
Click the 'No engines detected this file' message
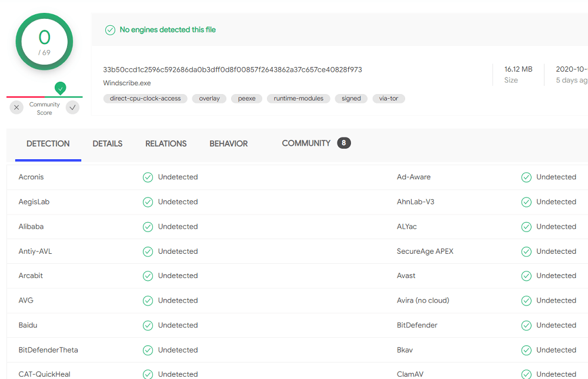coord(168,29)
